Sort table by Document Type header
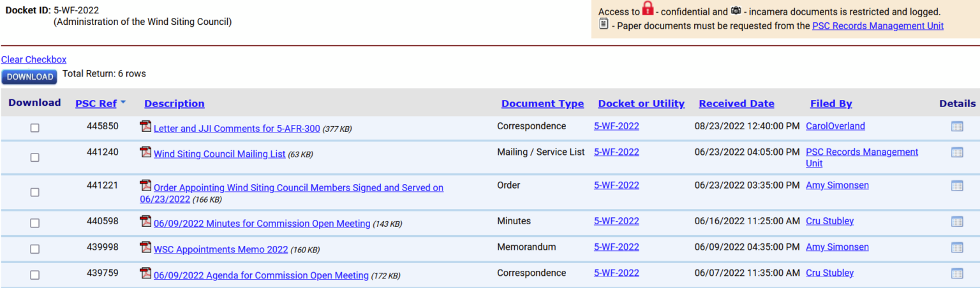The image size is (980, 288). pyautogui.click(x=542, y=104)
